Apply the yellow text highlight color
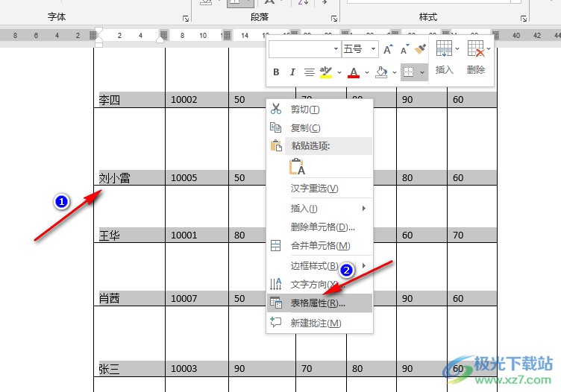The width and height of the screenshot is (561, 392). point(325,72)
